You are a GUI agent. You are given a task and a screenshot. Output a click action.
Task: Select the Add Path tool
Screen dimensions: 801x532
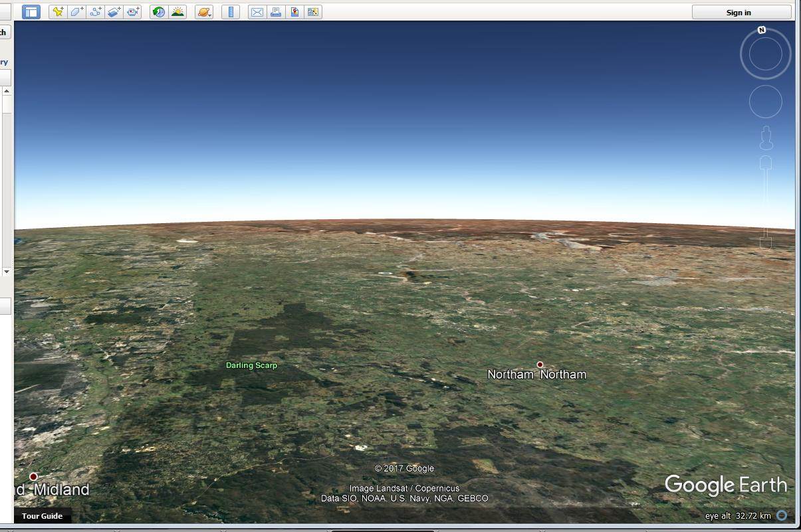96,11
